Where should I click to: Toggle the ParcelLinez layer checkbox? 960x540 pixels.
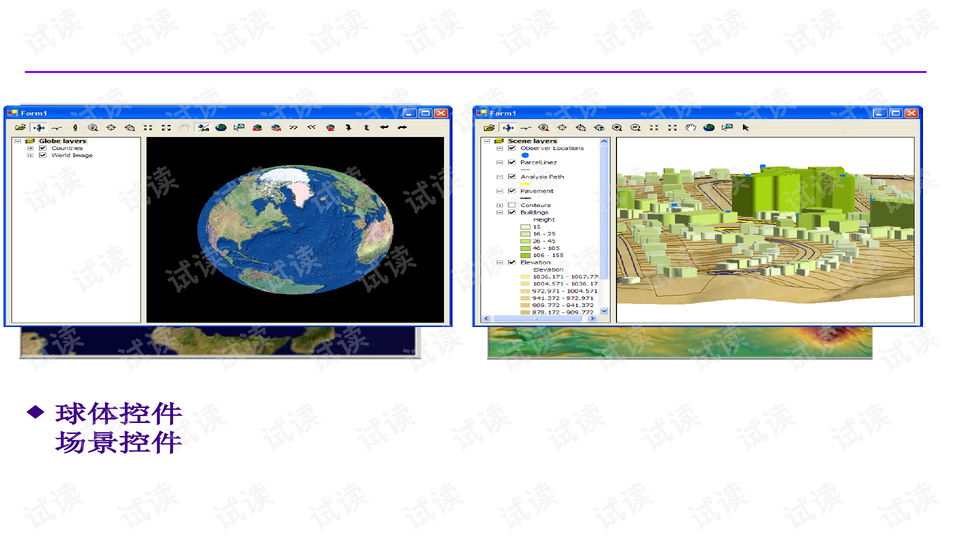(x=512, y=162)
